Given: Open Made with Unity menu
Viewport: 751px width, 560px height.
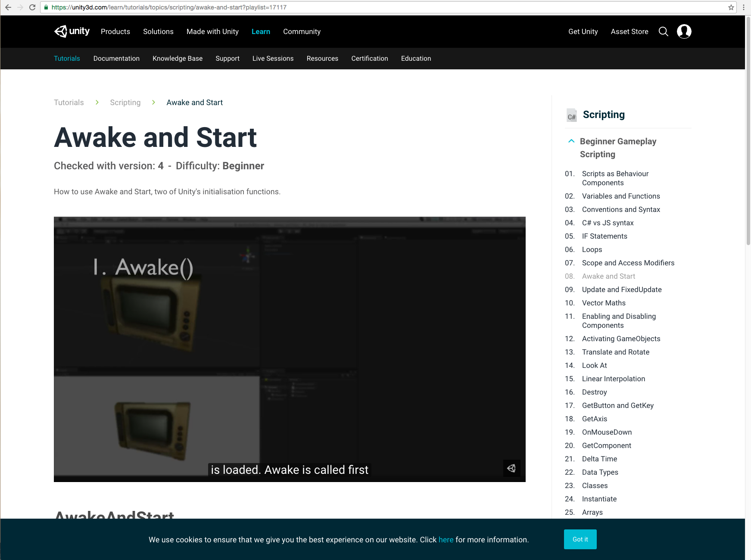Looking at the screenshot, I should tap(212, 31).
